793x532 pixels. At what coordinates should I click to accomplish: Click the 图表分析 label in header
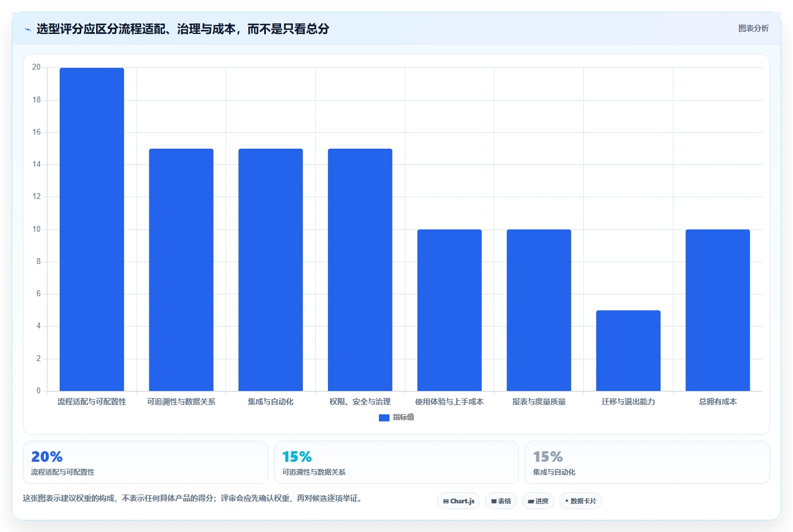tap(753, 28)
